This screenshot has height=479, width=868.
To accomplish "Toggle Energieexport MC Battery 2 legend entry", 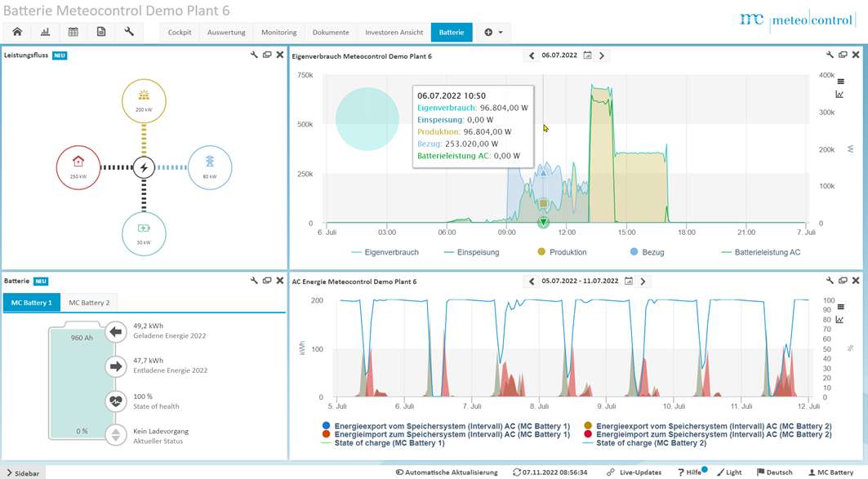I will (708, 426).
